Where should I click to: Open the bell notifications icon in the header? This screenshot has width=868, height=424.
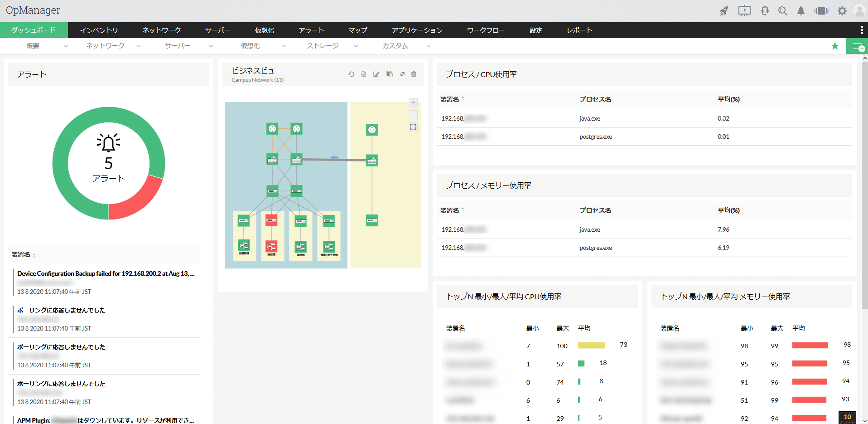[x=801, y=11]
